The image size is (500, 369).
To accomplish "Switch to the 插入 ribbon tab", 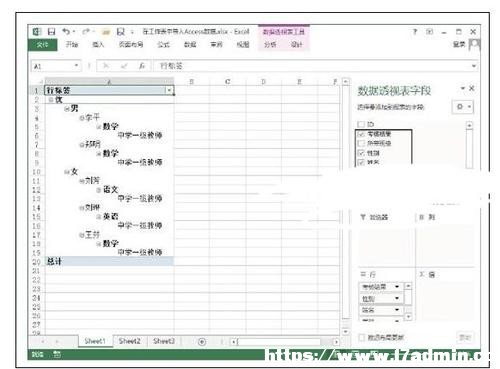I will tap(98, 44).
